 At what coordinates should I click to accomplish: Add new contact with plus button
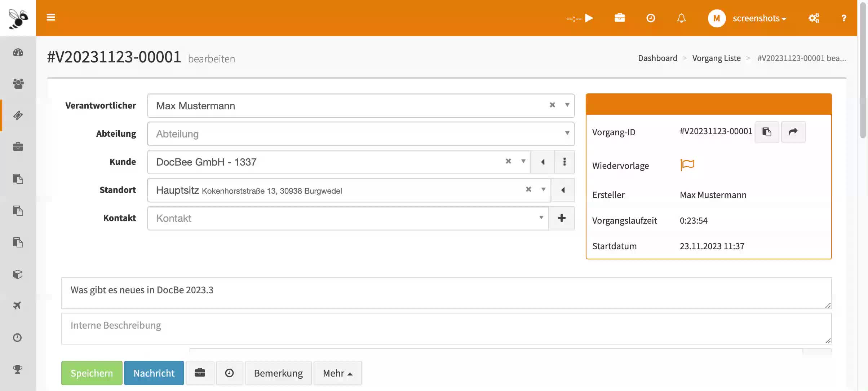pyautogui.click(x=561, y=218)
